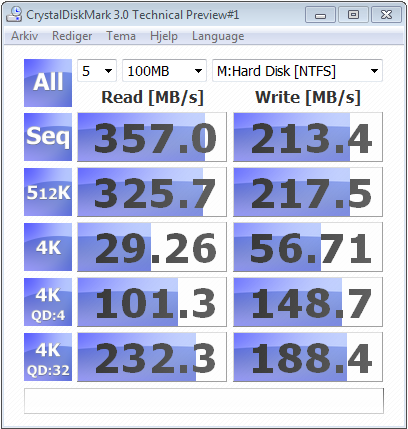Image resolution: width=408 pixels, height=429 pixels.
Task: Click the 4K write result 56.71
Action: tap(308, 247)
